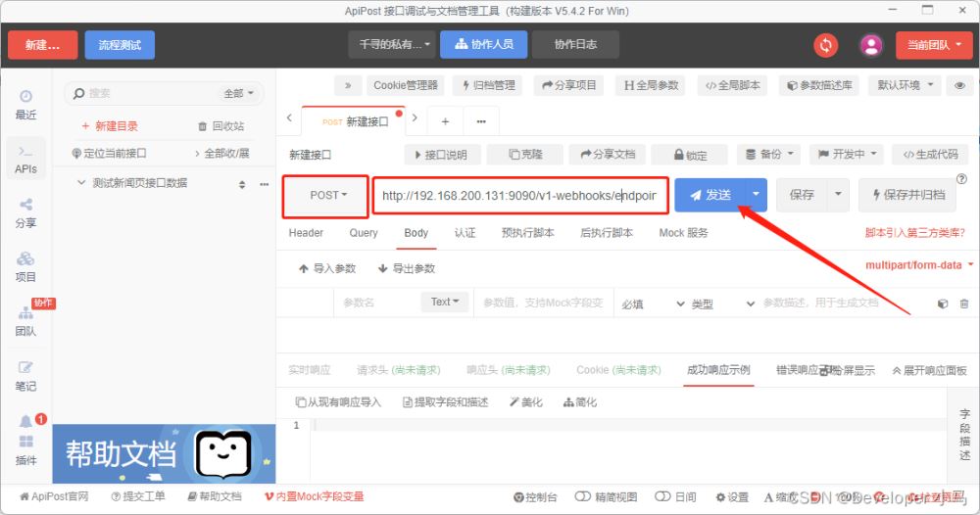Viewport: 980px width, 515px height.
Task: Open the 类型 type dropdown
Action: (x=722, y=304)
